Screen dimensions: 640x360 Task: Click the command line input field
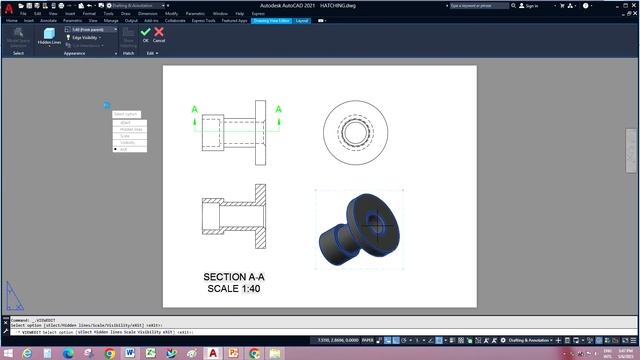point(322,332)
